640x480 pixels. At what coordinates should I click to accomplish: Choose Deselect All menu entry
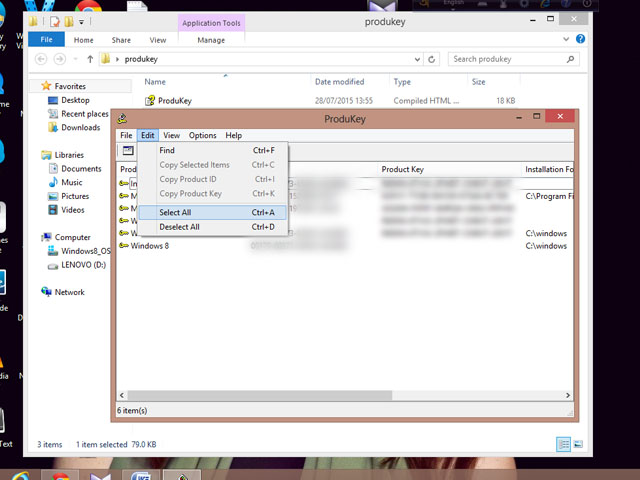(212, 227)
